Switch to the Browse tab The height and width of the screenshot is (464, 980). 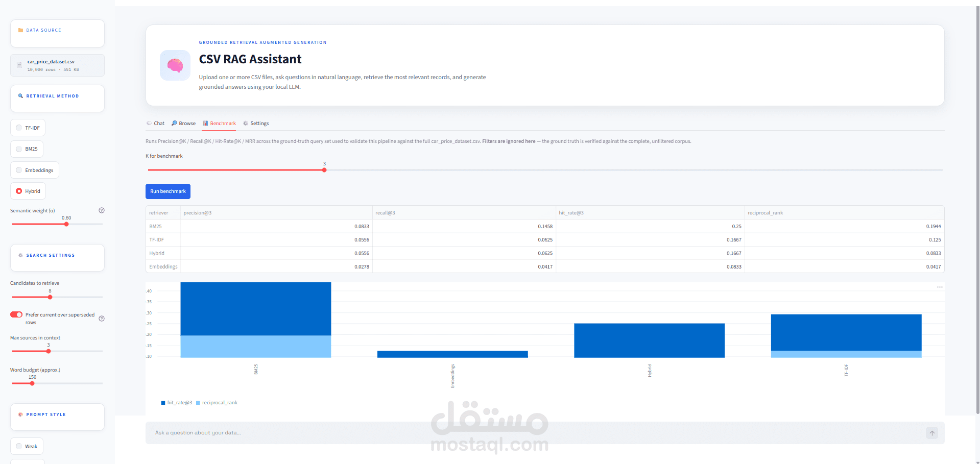coord(183,124)
